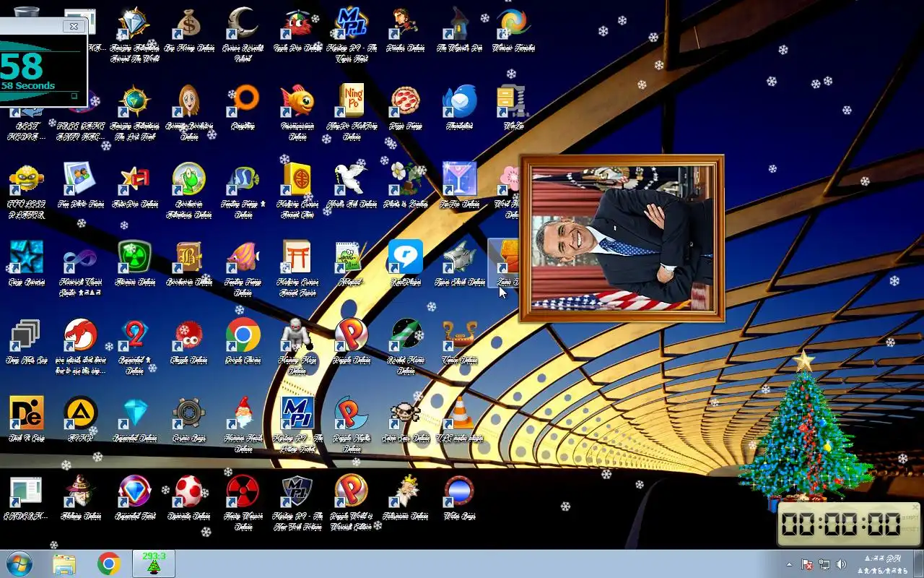The height and width of the screenshot is (578, 924).
Task: Launch Thunderbird mail icon
Action: click(460, 101)
